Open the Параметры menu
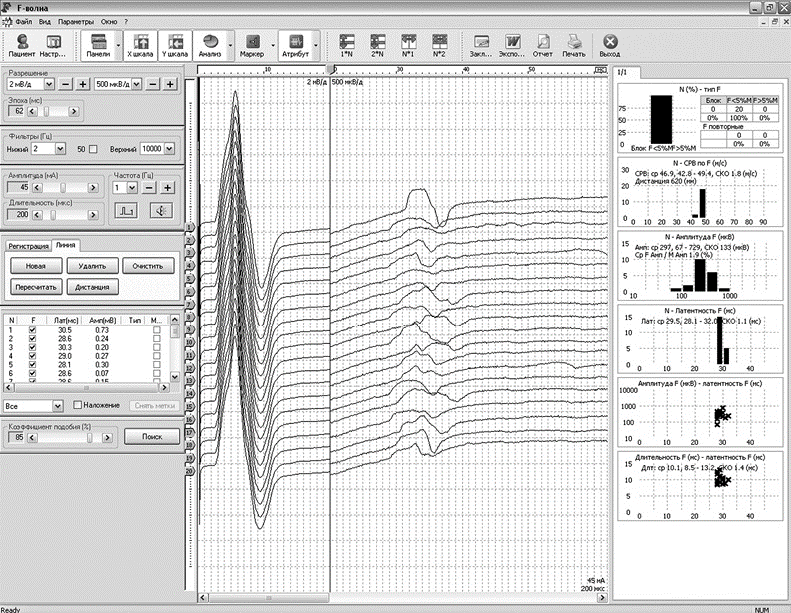This screenshot has width=791, height=613. (76, 22)
